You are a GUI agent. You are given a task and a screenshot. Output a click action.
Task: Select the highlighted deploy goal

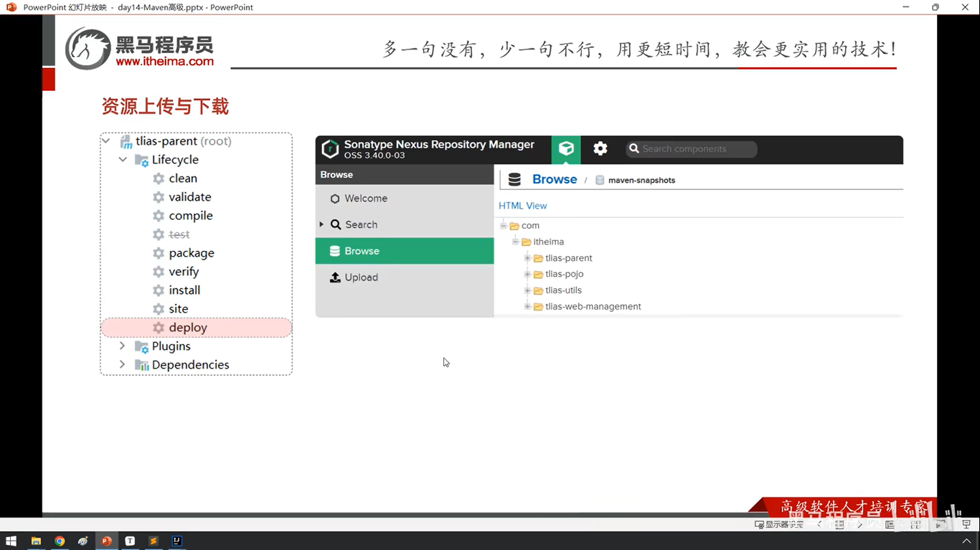[196, 328]
